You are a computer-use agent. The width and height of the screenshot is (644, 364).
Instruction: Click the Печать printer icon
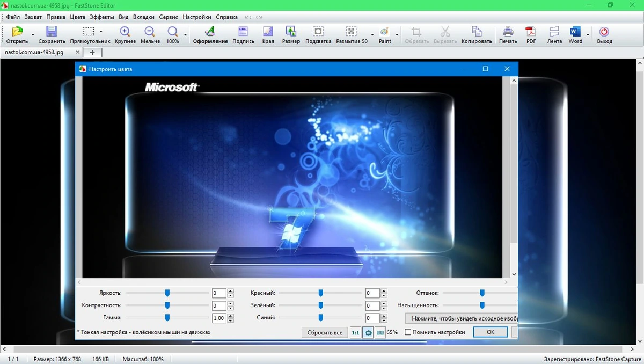coord(508,32)
